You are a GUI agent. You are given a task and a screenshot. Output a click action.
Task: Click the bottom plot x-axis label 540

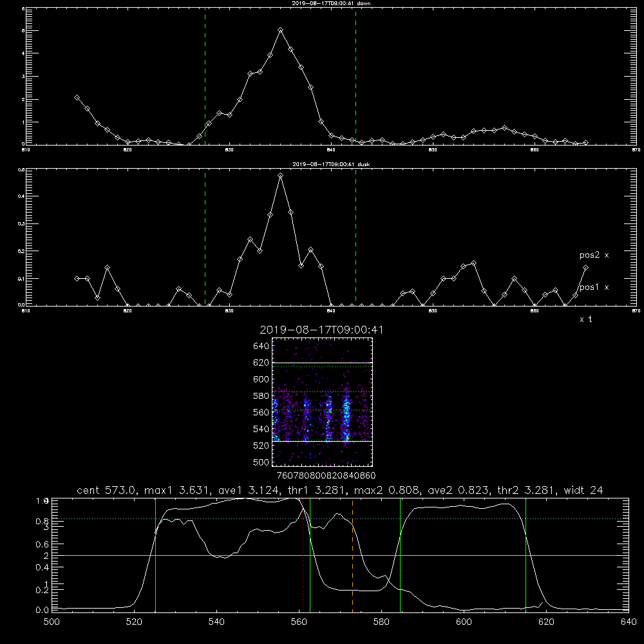pos(216,622)
